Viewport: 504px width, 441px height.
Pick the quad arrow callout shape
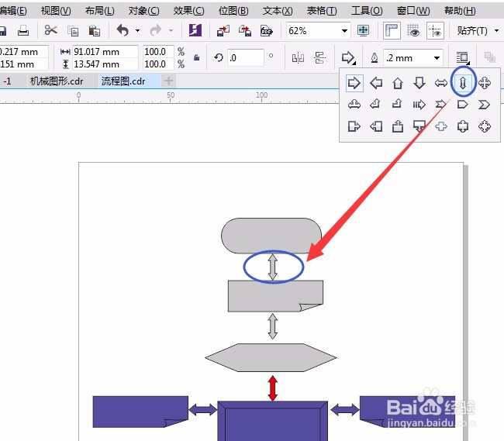click(x=485, y=126)
